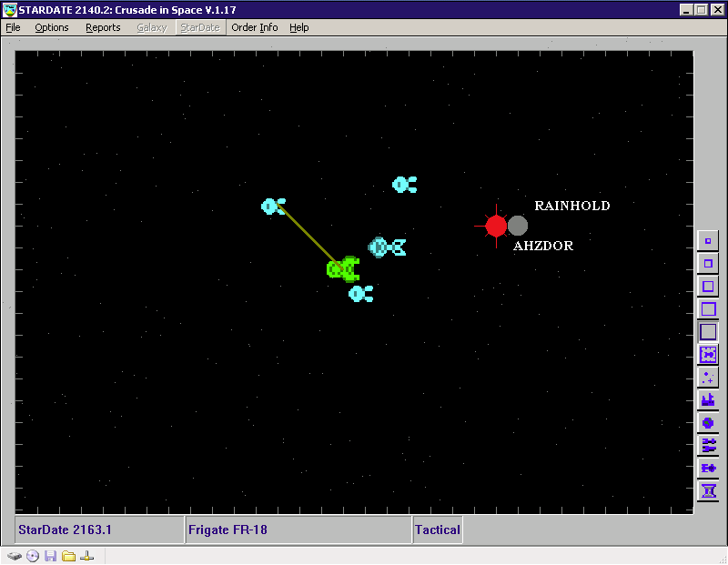This screenshot has width=728, height=565.
Task: Select the green frigate ship on map
Action: 343,268
